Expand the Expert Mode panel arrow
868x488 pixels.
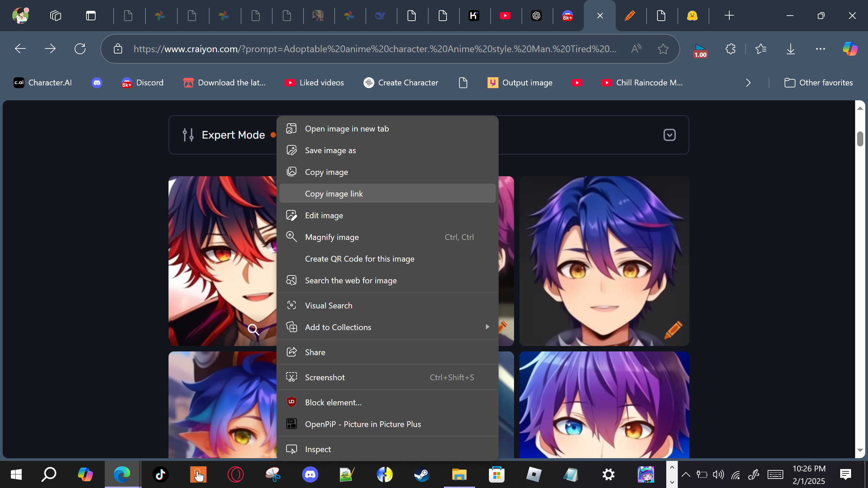pos(669,135)
